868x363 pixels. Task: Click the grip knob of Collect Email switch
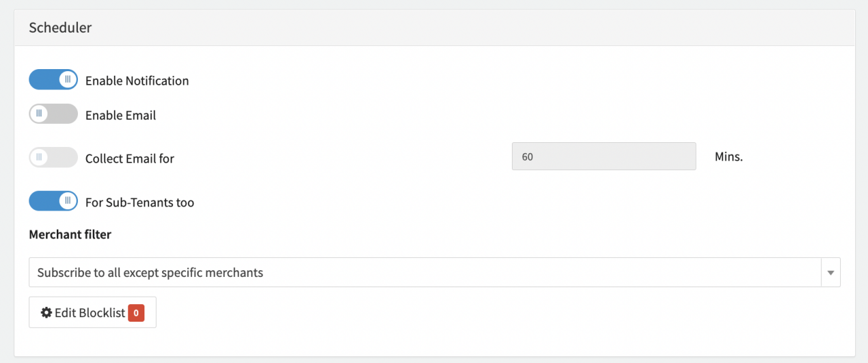tap(39, 158)
